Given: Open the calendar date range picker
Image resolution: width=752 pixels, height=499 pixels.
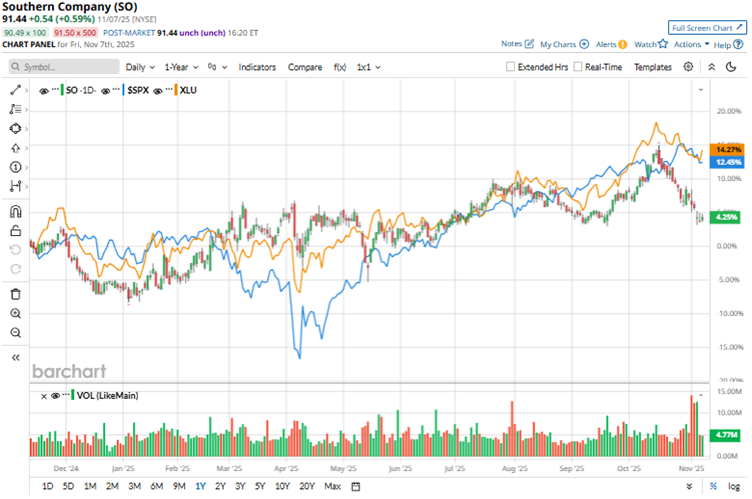Looking at the screenshot, I should pyautogui.click(x=355, y=487).
